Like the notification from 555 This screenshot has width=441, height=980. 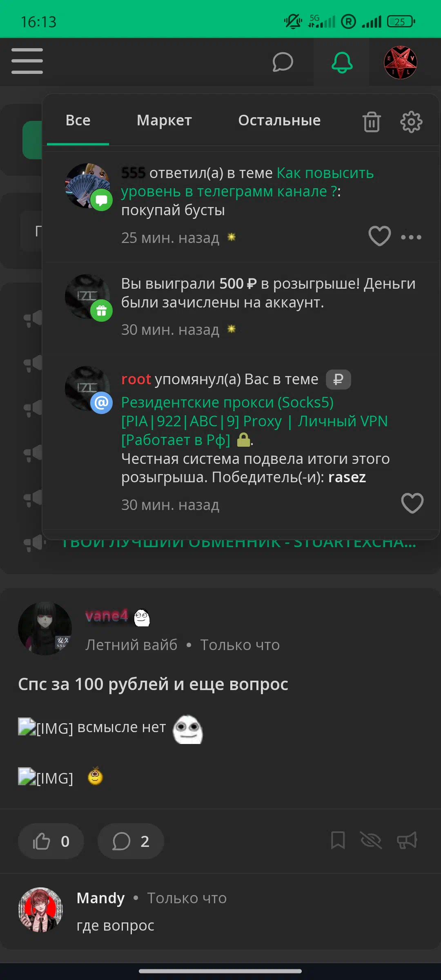click(x=379, y=236)
